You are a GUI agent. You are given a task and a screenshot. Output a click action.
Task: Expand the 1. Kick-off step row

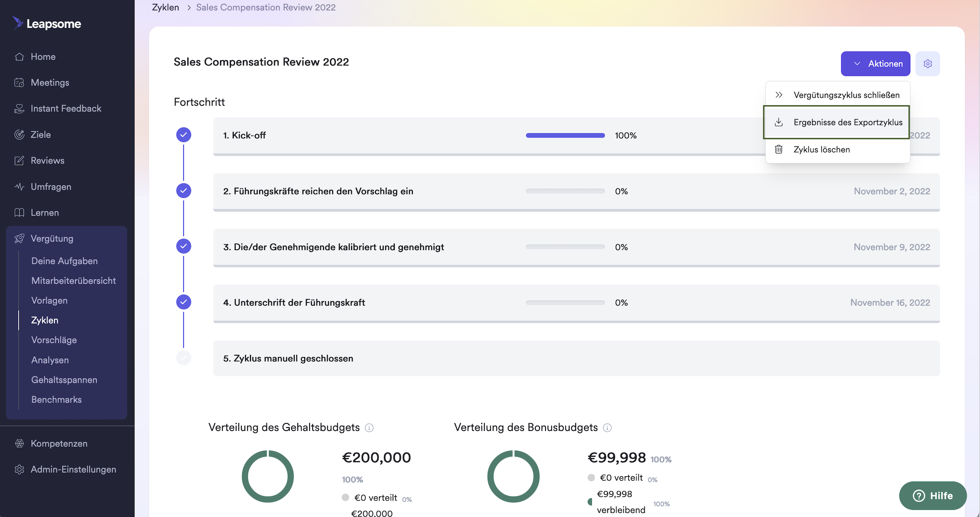[x=576, y=136]
